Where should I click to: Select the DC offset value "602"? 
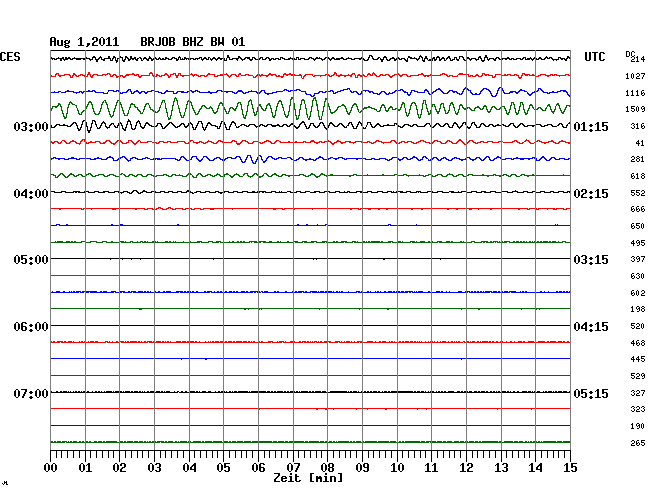click(638, 293)
